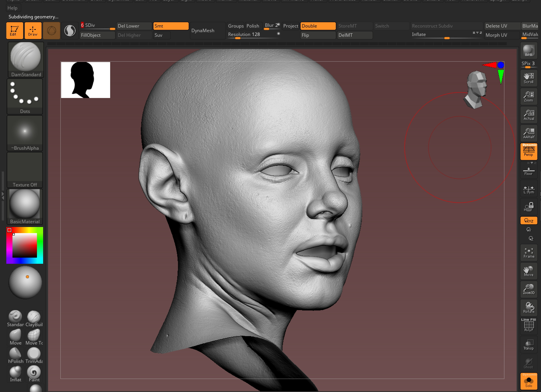Open the BrushAlpha picker

click(x=25, y=133)
